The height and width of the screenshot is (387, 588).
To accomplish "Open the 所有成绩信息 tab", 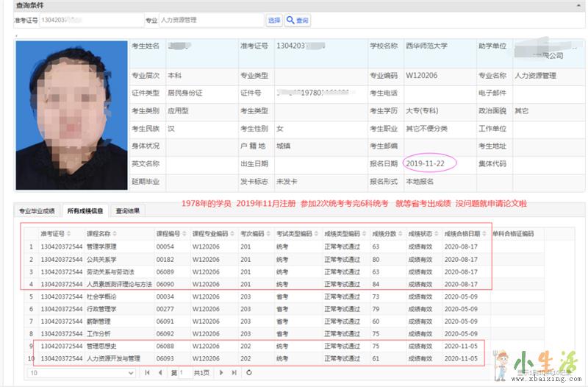I will click(x=85, y=210).
